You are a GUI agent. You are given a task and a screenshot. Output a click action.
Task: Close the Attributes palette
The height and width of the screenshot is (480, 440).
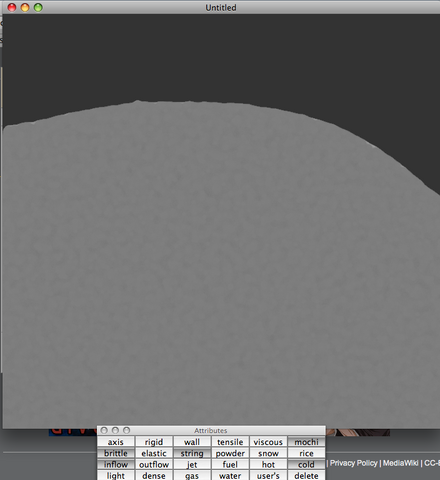pos(104,430)
